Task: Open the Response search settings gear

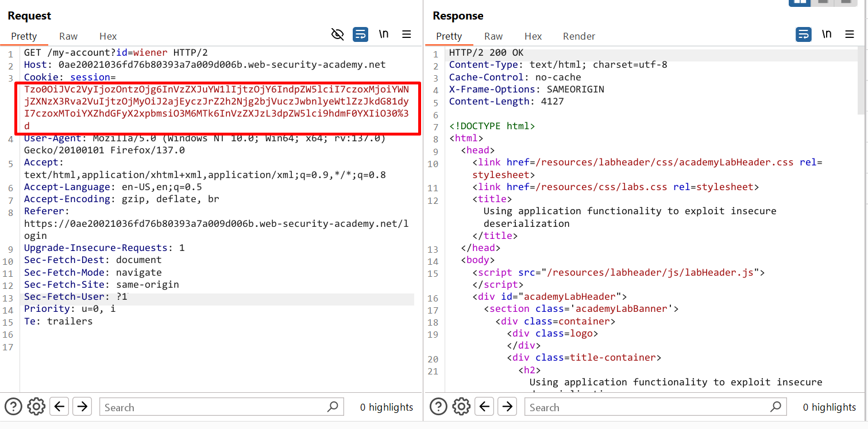Action: click(461, 407)
